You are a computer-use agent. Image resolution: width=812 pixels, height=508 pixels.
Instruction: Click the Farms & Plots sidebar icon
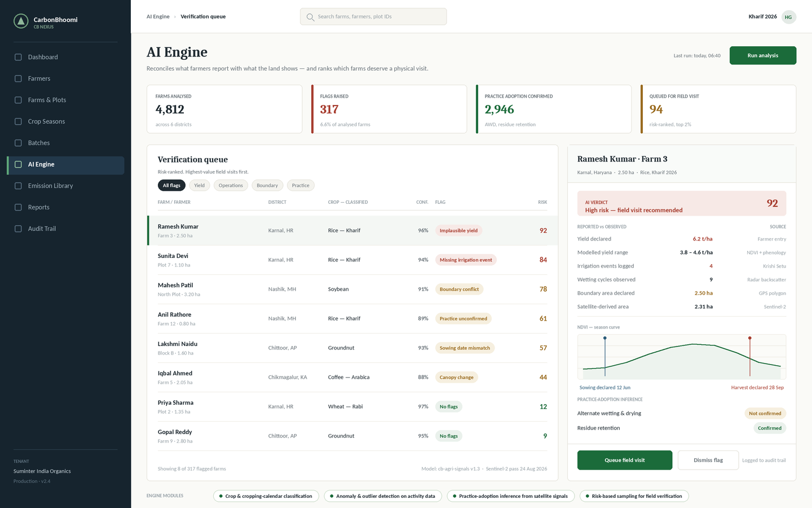coord(18,100)
